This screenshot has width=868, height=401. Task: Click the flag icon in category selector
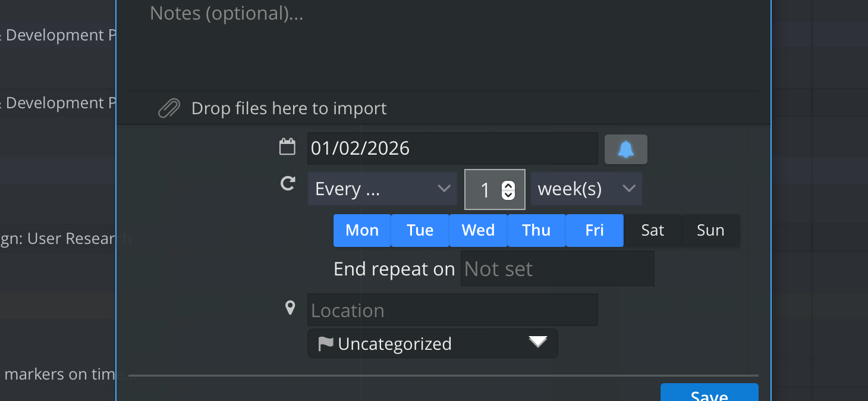(x=325, y=344)
